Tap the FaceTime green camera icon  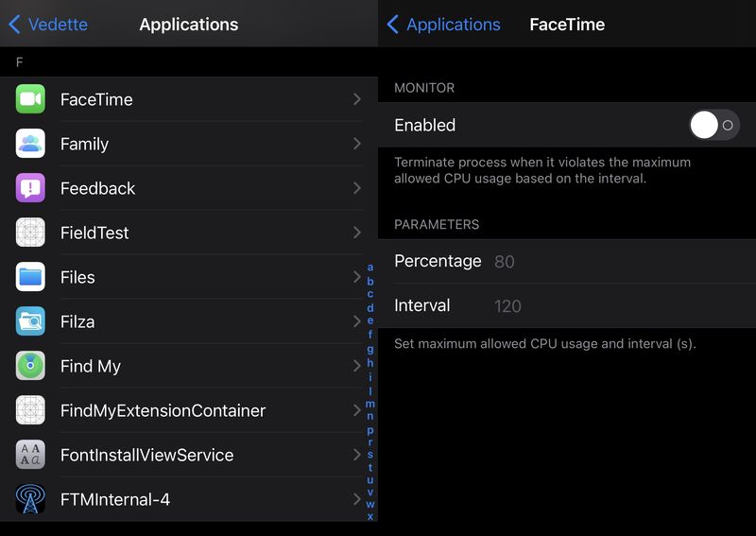[x=30, y=99]
